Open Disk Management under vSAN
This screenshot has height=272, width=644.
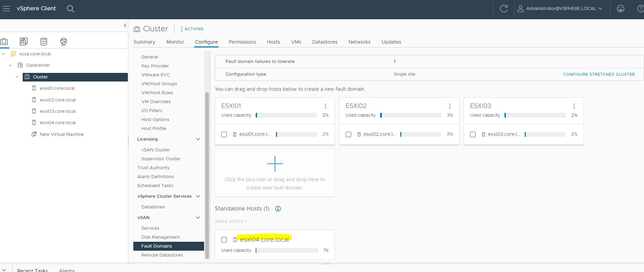point(160,237)
